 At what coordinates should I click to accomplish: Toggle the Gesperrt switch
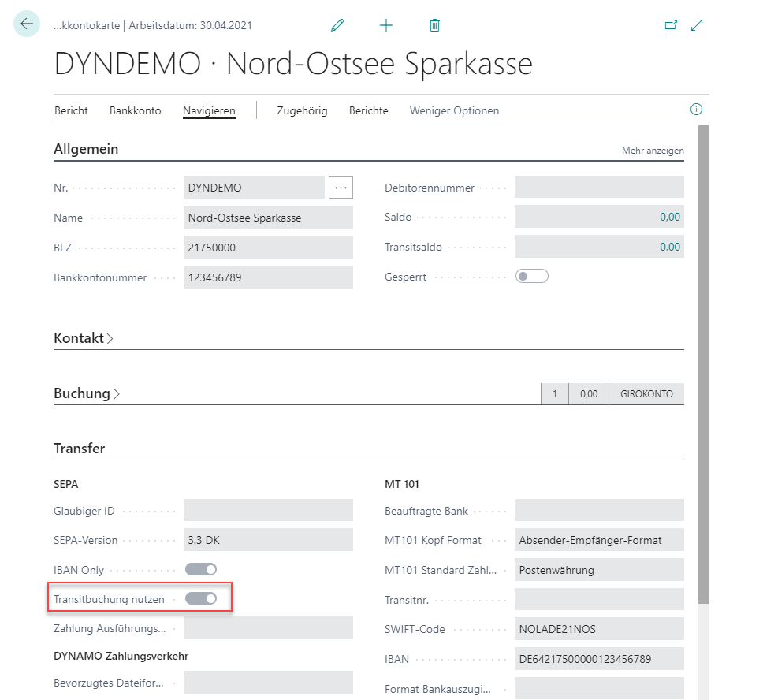(x=531, y=277)
